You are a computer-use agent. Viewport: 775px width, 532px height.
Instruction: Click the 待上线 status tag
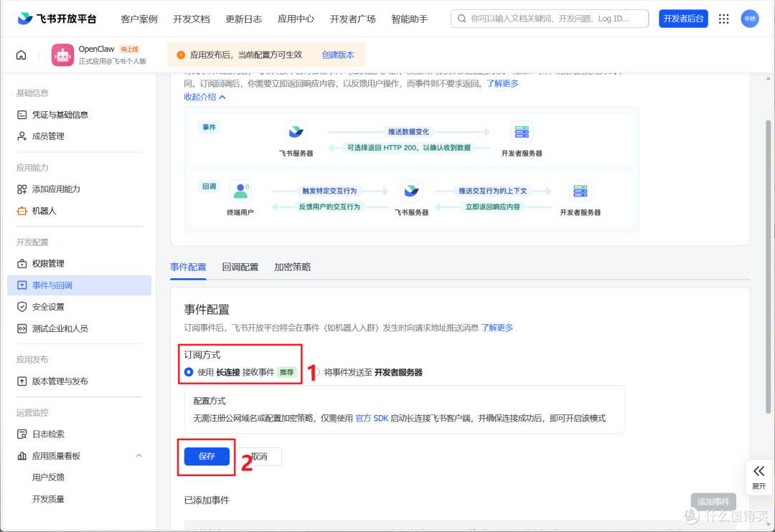[x=129, y=49]
